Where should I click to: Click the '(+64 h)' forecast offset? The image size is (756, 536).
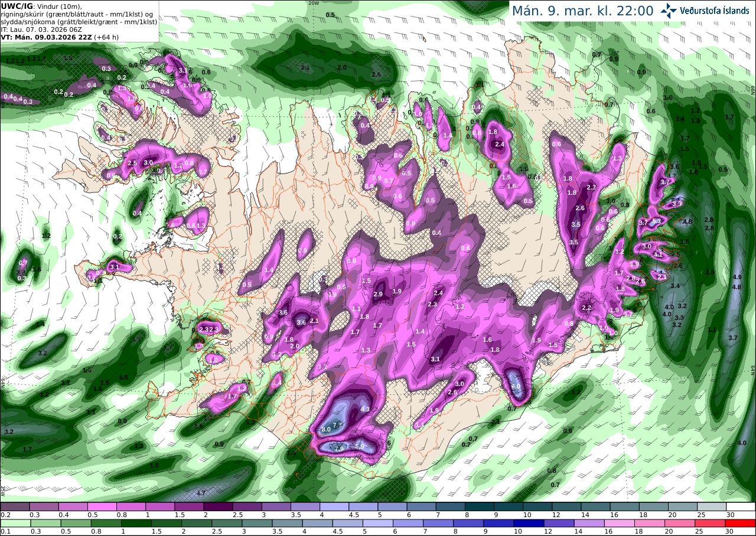(107, 37)
